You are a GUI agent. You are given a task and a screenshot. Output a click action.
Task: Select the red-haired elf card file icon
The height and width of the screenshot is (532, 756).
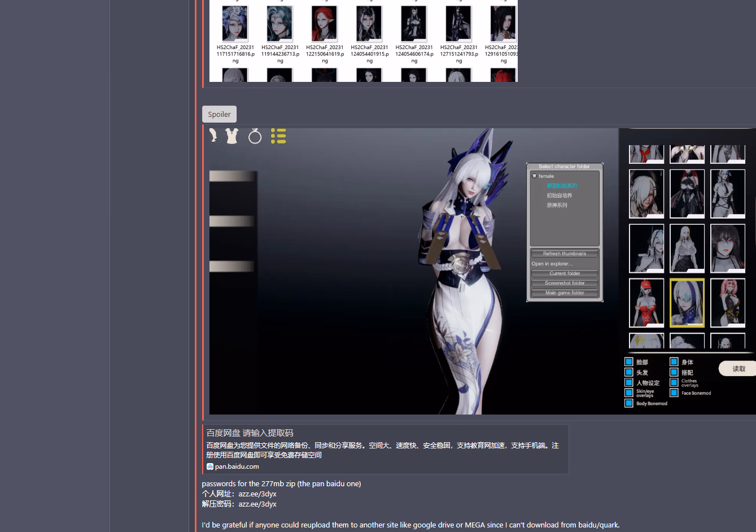coord(325,24)
